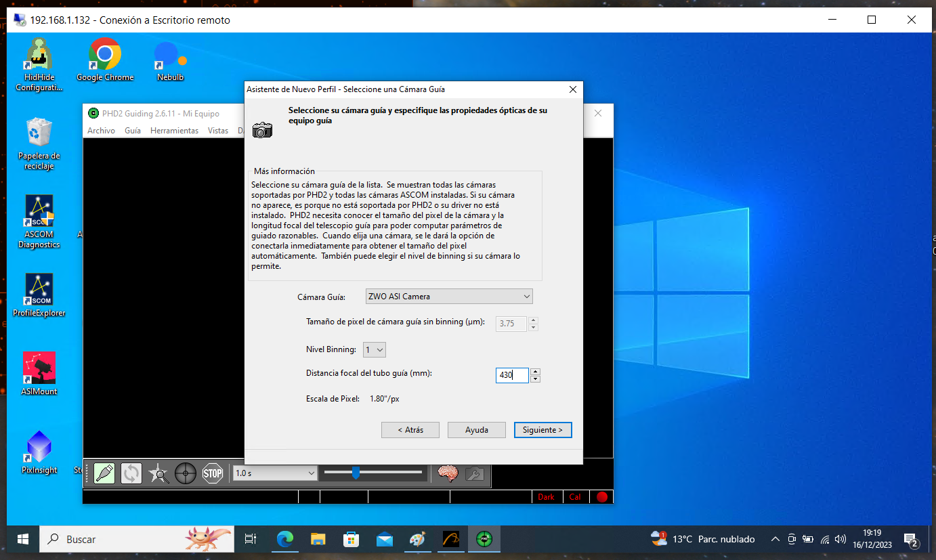Open Papelera de reciclaje on the desktop

tap(39, 144)
